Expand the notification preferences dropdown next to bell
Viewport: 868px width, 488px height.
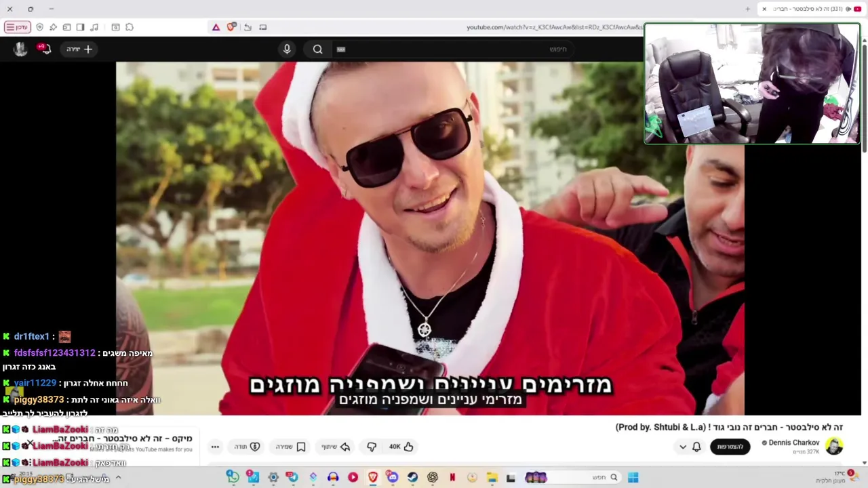pyautogui.click(x=683, y=447)
